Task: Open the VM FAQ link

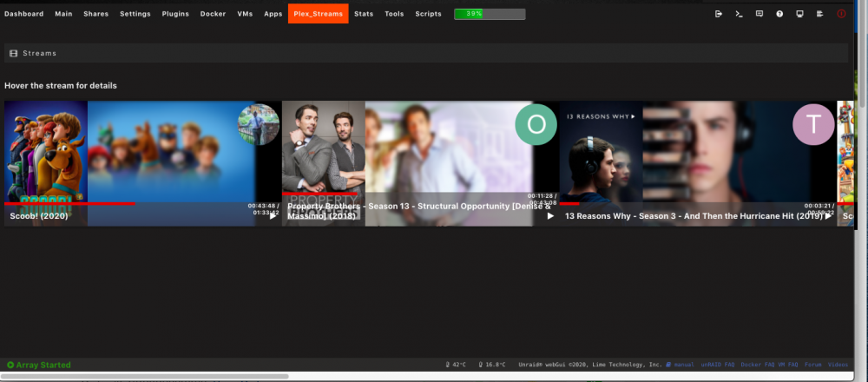Action: click(x=788, y=365)
